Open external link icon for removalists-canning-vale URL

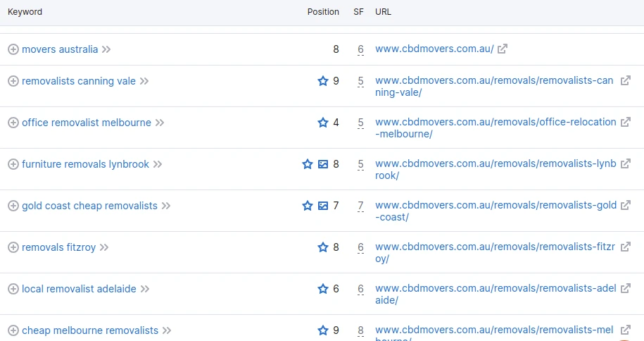(626, 80)
